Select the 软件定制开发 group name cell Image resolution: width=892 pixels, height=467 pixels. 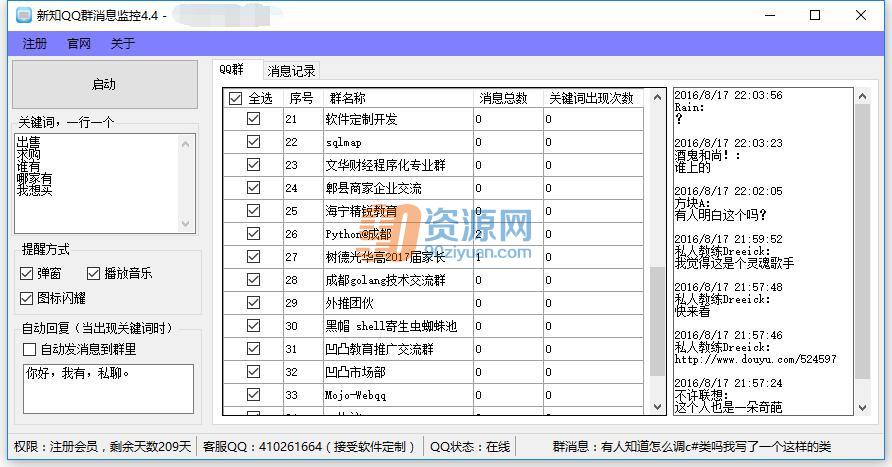(398, 119)
